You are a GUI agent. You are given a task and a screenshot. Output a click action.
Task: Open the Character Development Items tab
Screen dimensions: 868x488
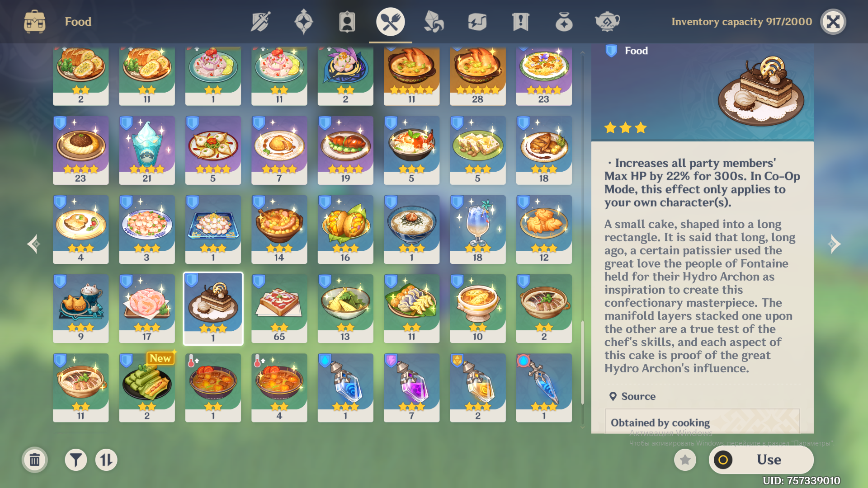point(347,22)
